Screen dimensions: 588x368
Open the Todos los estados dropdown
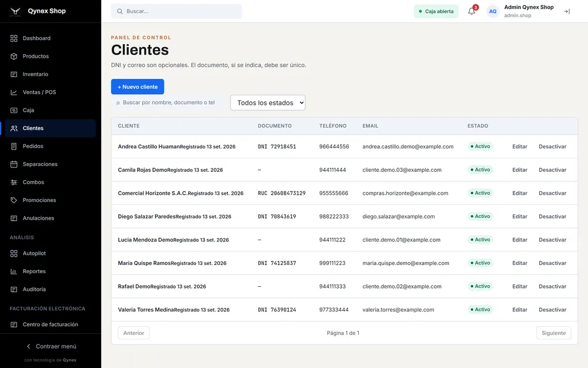point(268,103)
